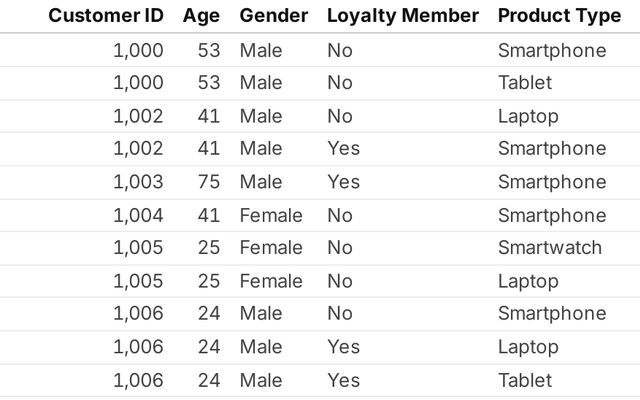Click the Laptop cell for customer 1,002

527,116
